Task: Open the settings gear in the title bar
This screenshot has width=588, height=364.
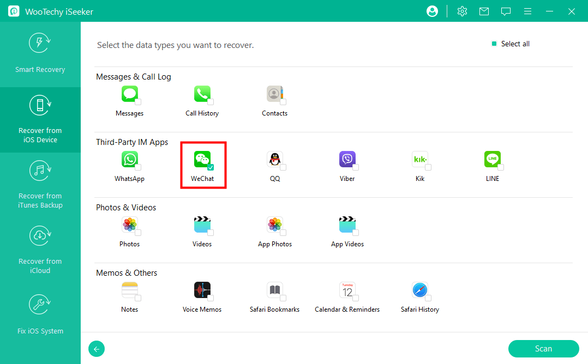Action: [462, 11]
